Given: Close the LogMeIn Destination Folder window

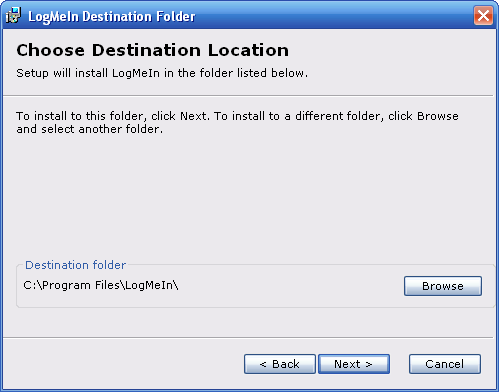Looking at the screenshot, I should point(483,15).
